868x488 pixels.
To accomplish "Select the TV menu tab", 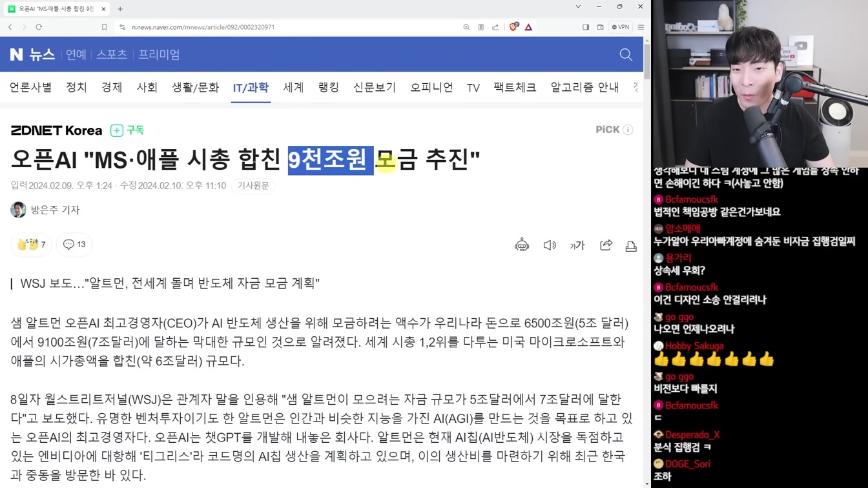I will coord(473,87).
